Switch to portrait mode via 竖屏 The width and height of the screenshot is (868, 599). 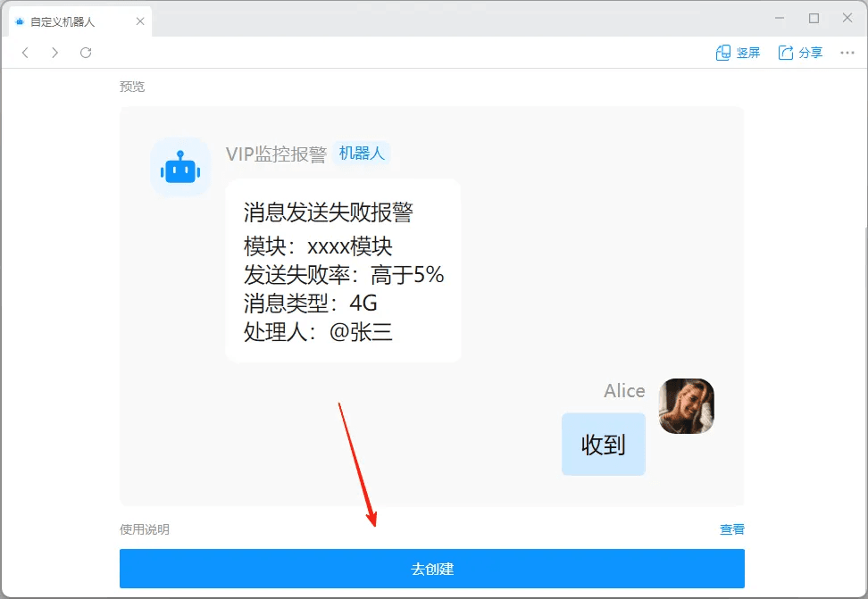(x=738, y=53)
